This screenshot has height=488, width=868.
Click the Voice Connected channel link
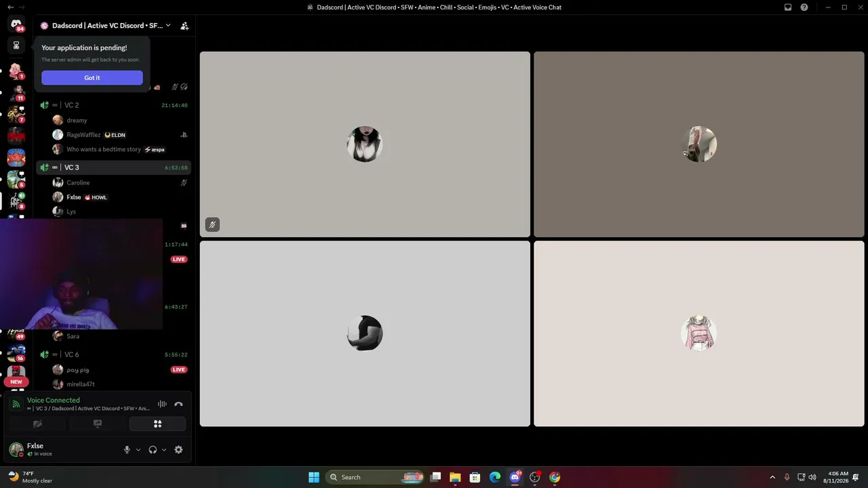[x=88, y=409]
